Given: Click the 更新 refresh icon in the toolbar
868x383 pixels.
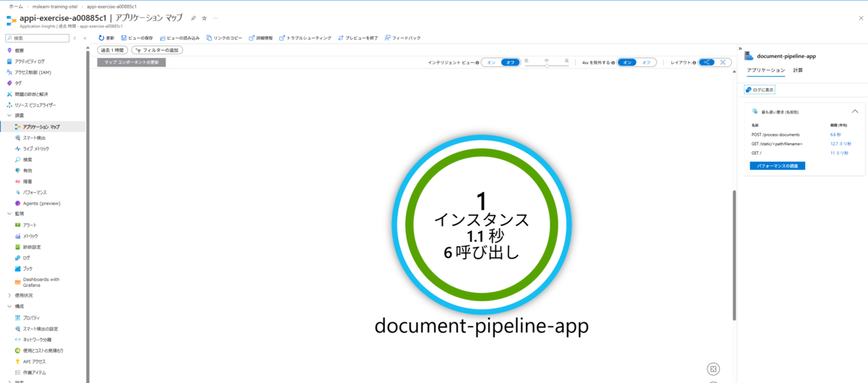Looking at the screenshot, I should (102, 38).
